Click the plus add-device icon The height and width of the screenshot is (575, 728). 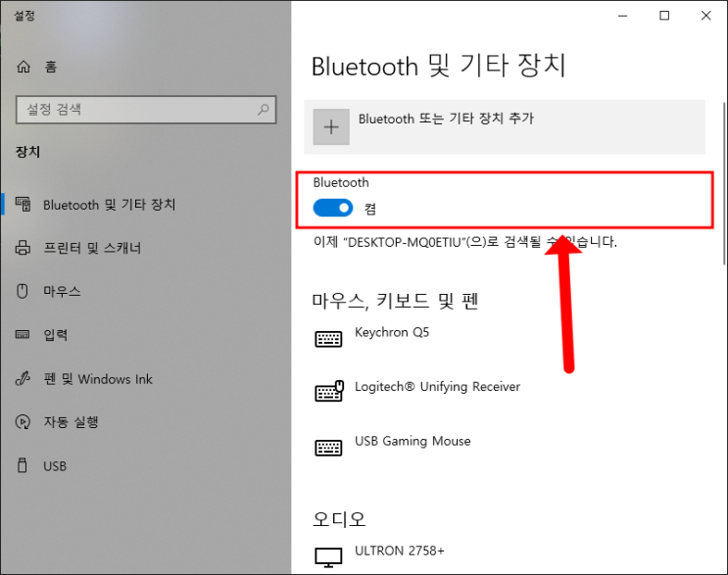pos(331,126)
